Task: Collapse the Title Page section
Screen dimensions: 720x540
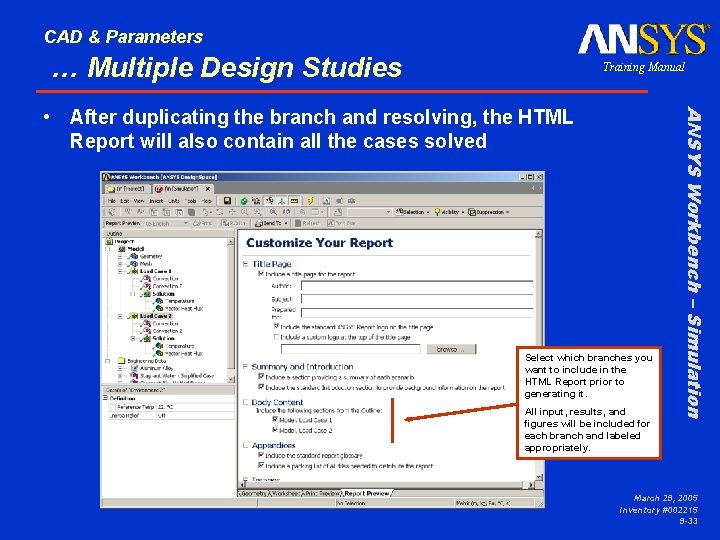Action: pyautogui.click(x=245, y=264)
